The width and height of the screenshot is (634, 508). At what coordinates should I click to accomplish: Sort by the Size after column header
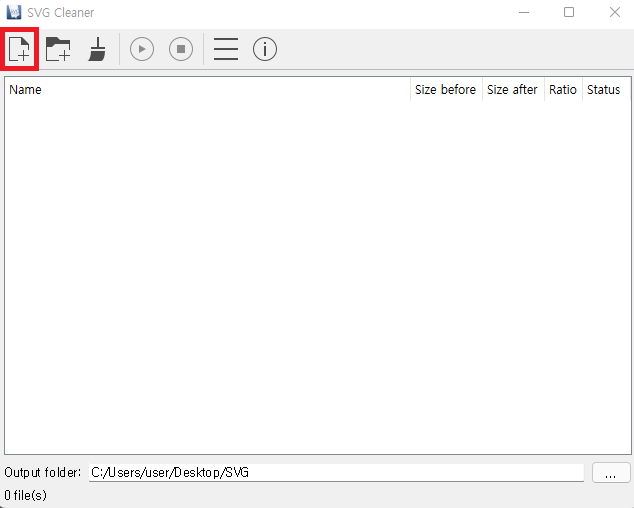point(512,89)
